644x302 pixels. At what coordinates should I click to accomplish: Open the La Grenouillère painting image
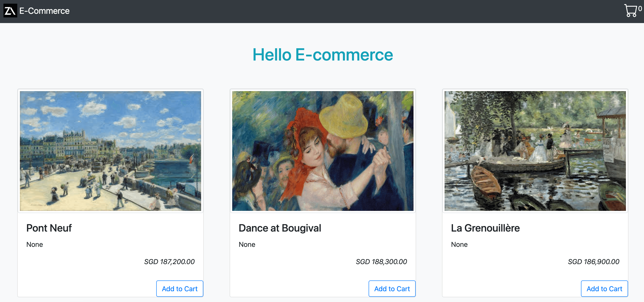pyautogui.click(x=535, y=151)
